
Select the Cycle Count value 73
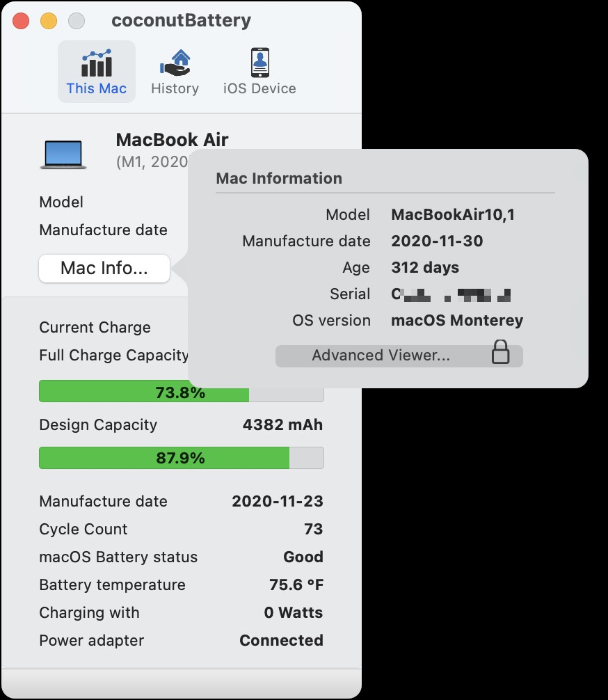coord(317,529)
